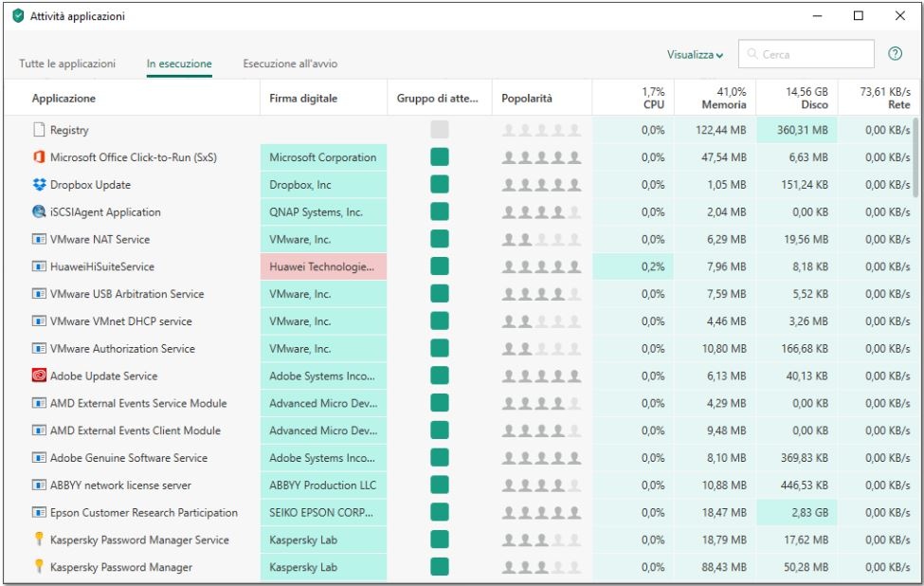Click the Kaspersky Password Manager key icon
The width and height of the screenshot is (924, 586).
[x=39, y=568]
